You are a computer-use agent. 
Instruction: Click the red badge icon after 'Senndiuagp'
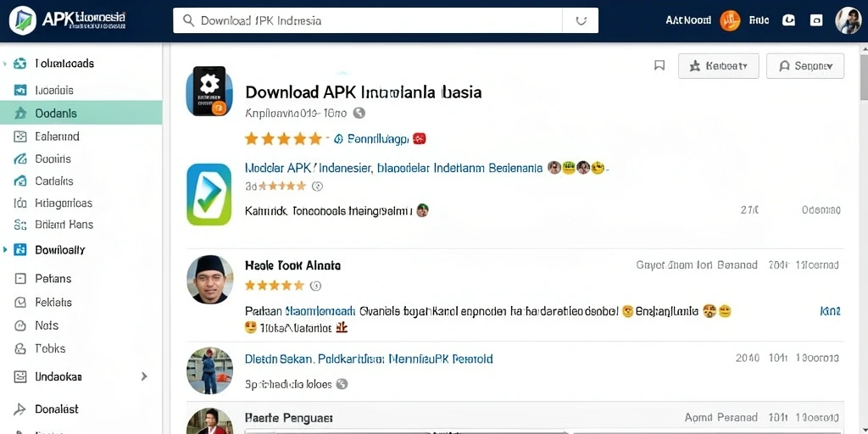tap(420, 138)
